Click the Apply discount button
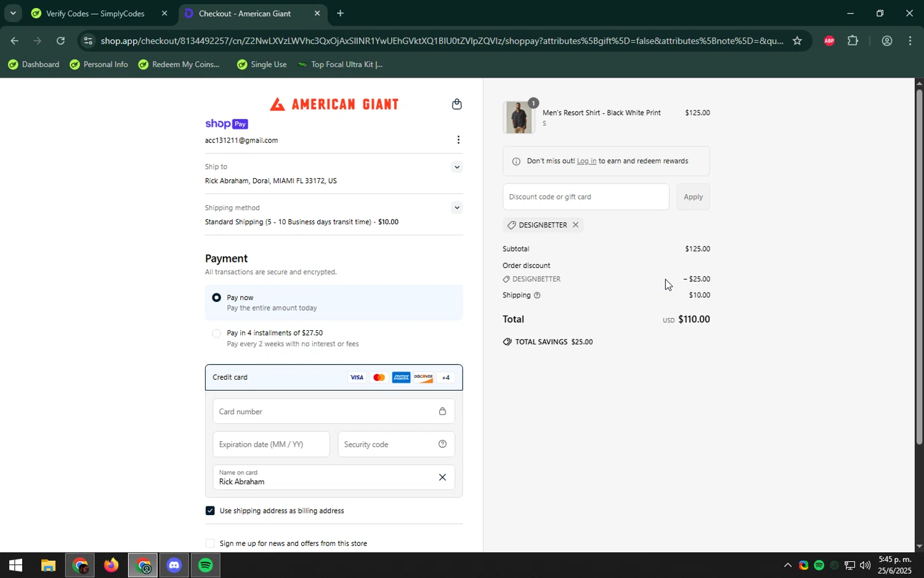 pos(693,197)
